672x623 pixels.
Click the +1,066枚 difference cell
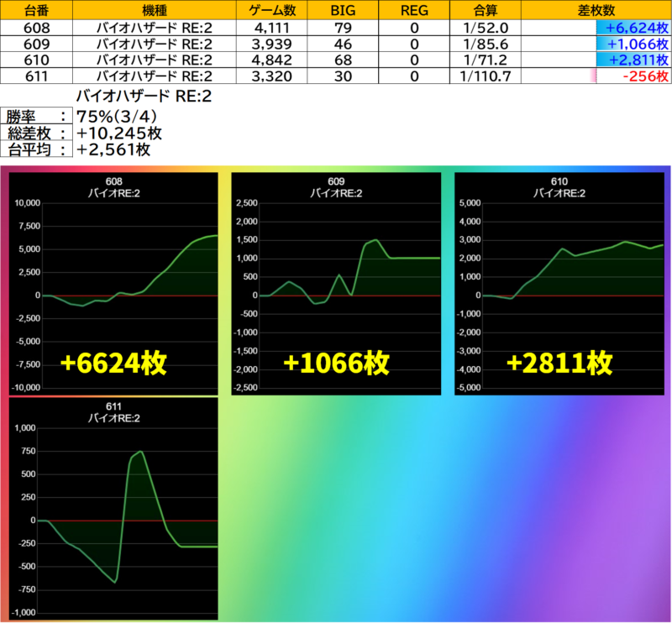pyautogui.click(x=596, y=44)
